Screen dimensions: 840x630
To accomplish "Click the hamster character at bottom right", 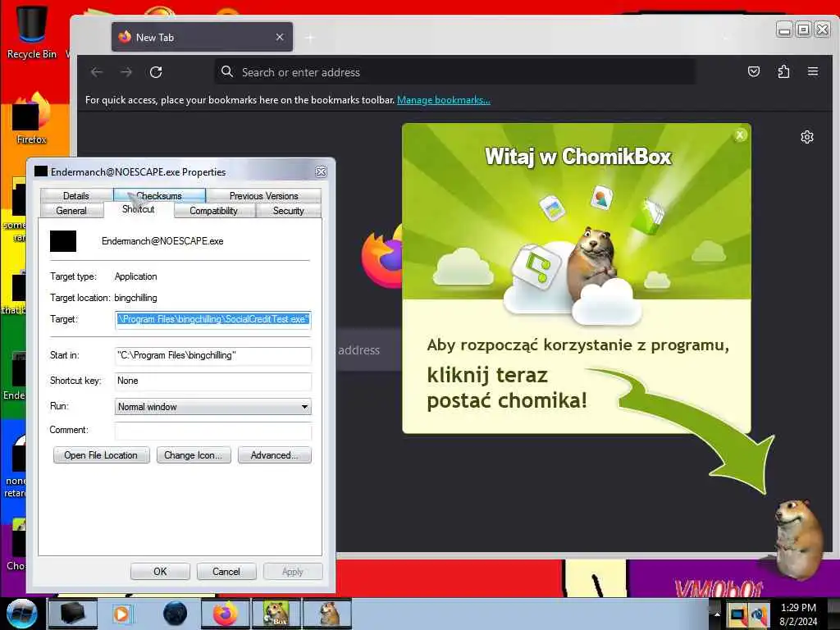I will coord(797,538).
